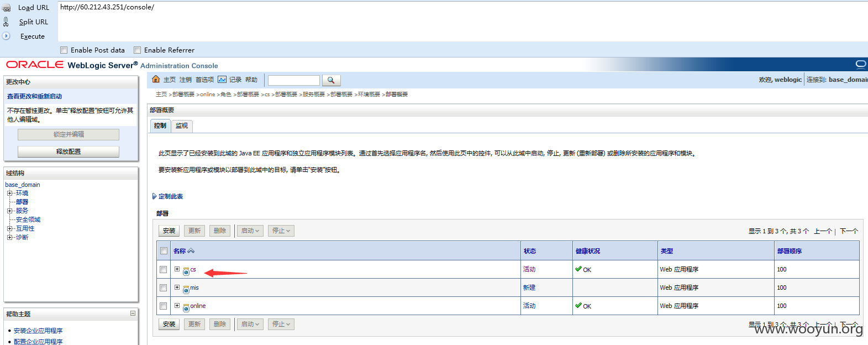868x345 pixels.
Task: Click the 锁定并编辑 button
Action: click(69, 134)
